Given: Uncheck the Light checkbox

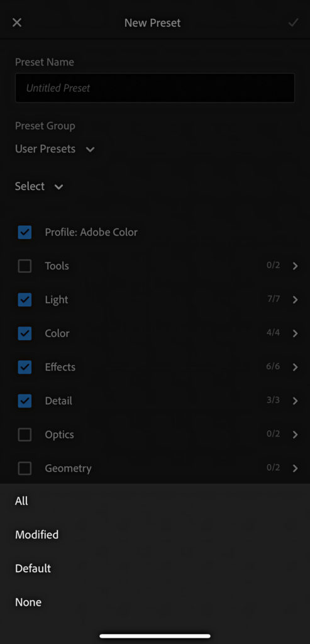Looking at the screenshot, I should (x=25, y=300).
